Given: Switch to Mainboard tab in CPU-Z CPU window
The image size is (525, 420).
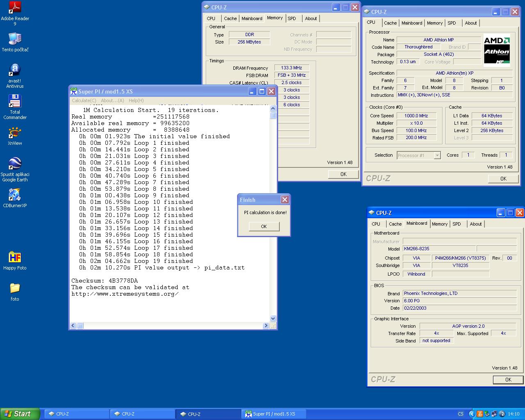Looking at the screenshot, I should pyautogui.click(x=412, y=23).
